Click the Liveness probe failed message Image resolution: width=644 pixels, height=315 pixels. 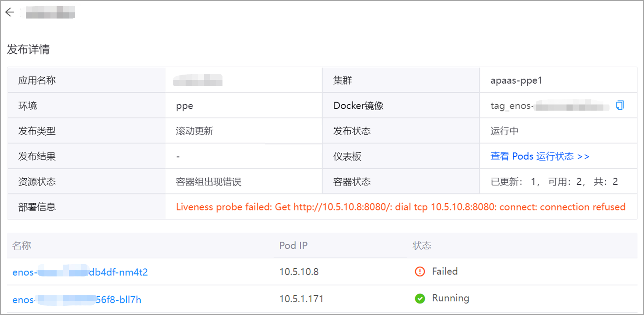[400, 207]
